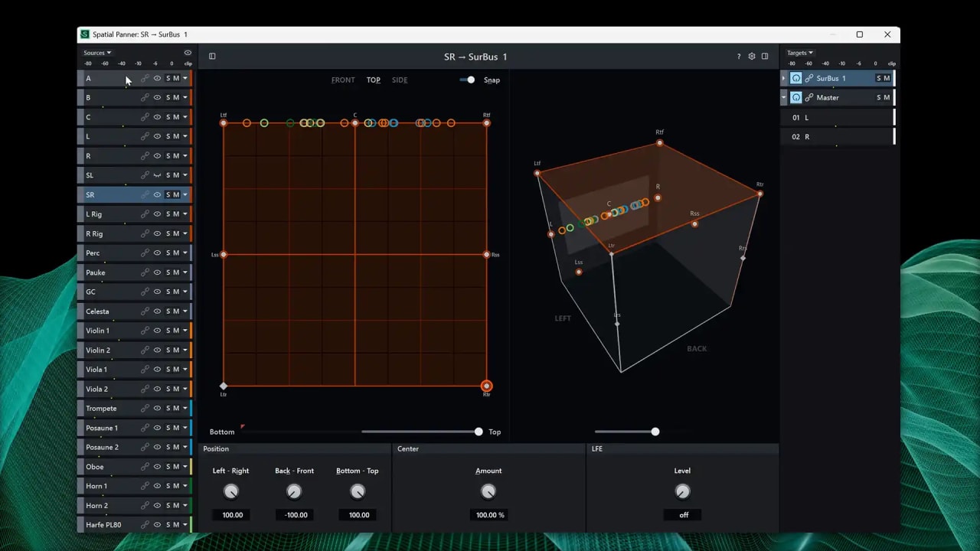The image size is (980, 551).
Task: Click the link icon on Master target
Action: pos(808,98)
